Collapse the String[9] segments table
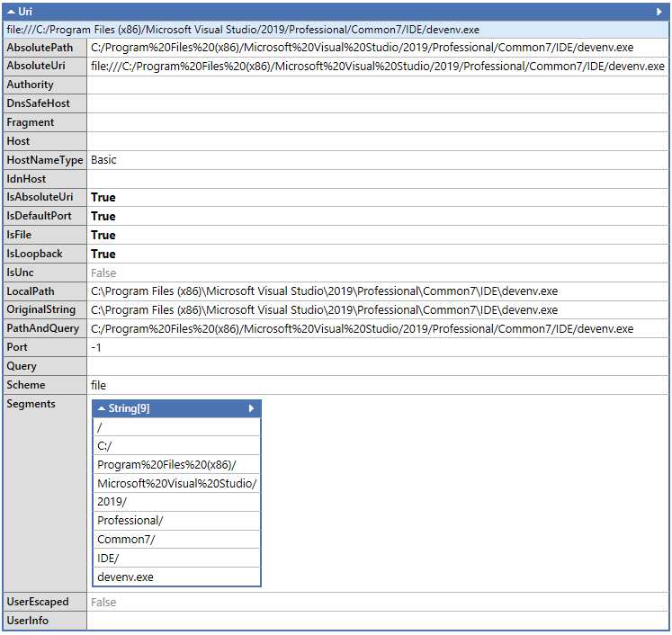 pos(102,408)
